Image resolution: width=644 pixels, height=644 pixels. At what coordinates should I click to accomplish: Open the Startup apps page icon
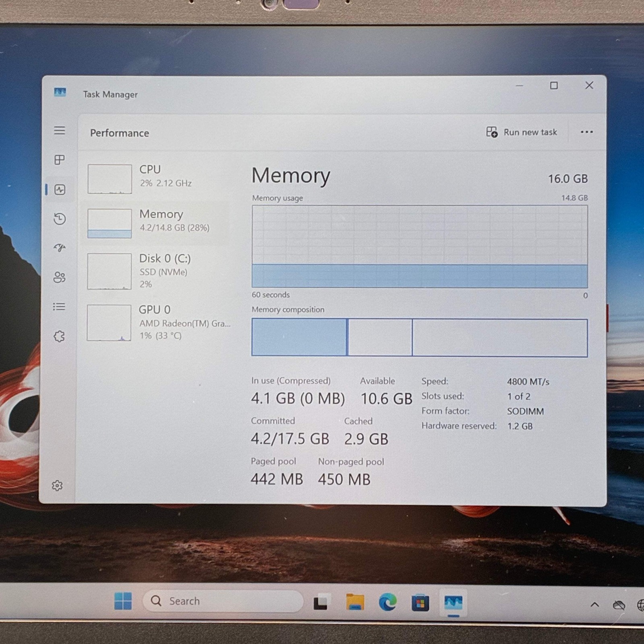[x=60, y=248]
